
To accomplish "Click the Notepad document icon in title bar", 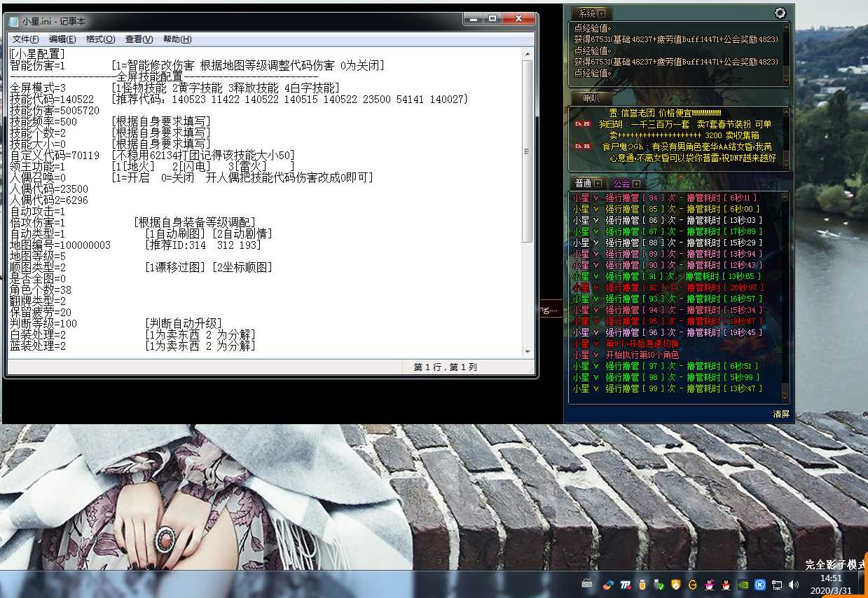I will click(13, 22).
